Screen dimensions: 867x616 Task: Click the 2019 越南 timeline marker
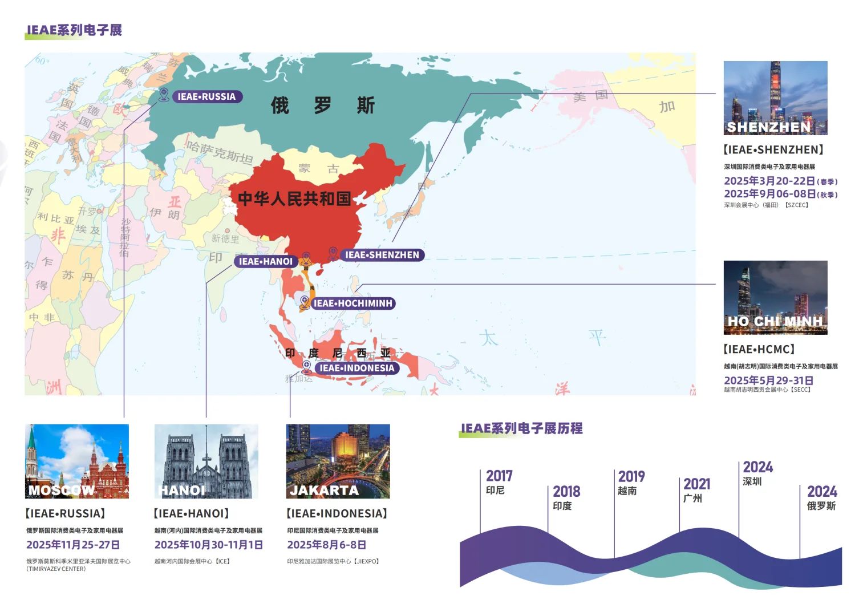(631, 483)
